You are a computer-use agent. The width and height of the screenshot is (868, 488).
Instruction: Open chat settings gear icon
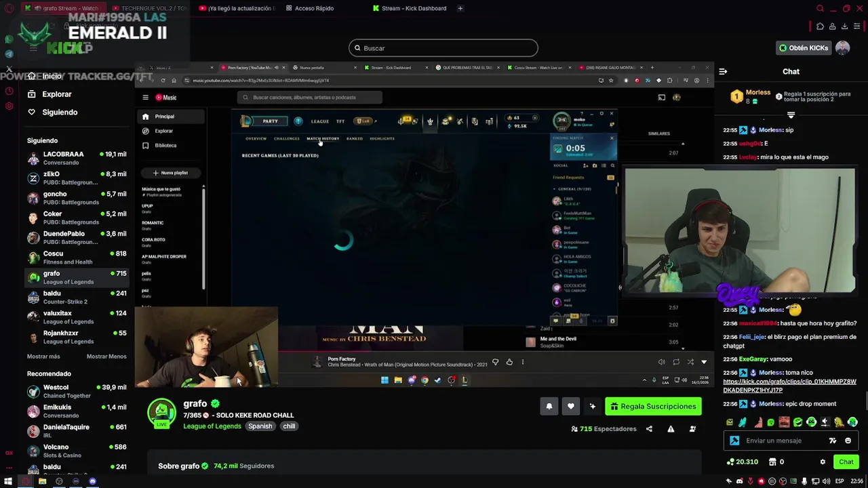click(823, 462)
